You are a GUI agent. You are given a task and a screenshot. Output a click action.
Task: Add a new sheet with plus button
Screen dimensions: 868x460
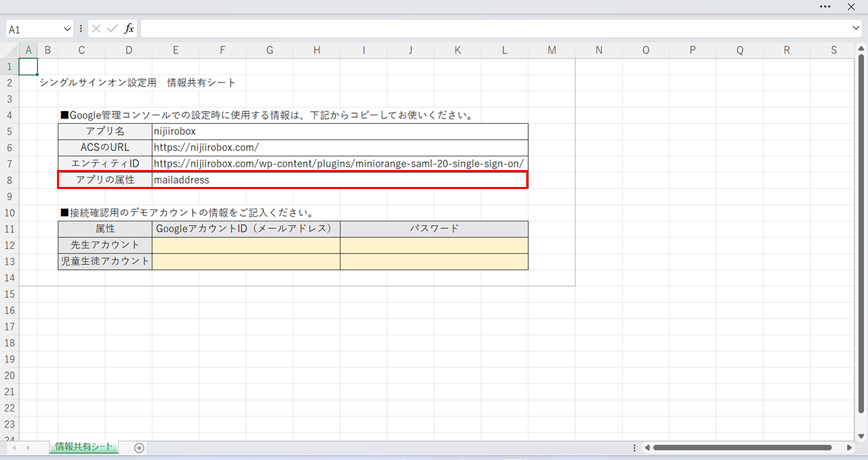coord(139,448)
